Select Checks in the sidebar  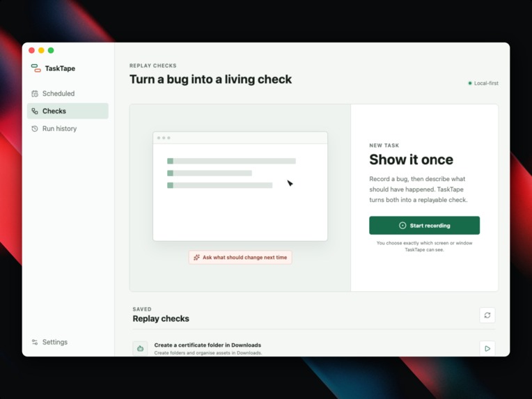point(68,111)
